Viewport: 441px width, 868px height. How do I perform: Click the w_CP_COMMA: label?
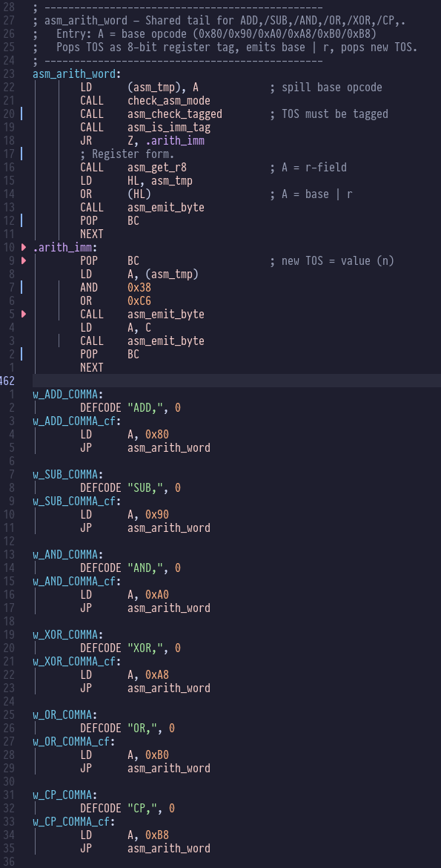(x=65, y=795)
